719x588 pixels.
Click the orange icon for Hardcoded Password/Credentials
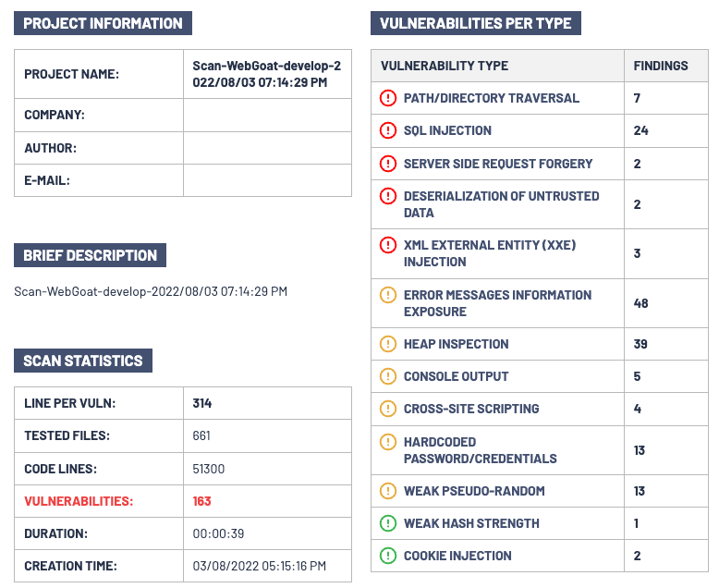pyautogui.click(x=388, y=442)
